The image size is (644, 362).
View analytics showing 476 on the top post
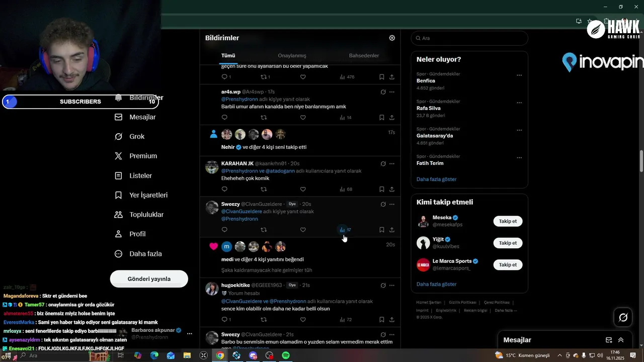(x=347, y=77)
